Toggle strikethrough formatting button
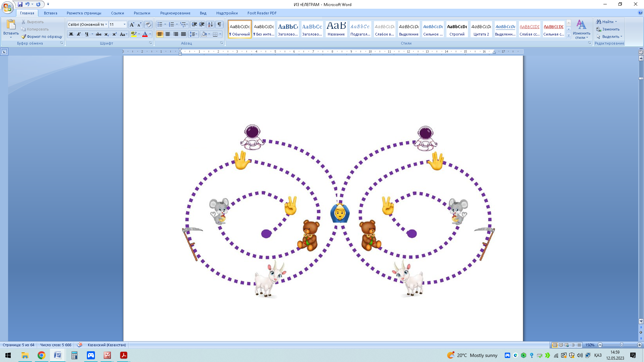 pos(99,34)
